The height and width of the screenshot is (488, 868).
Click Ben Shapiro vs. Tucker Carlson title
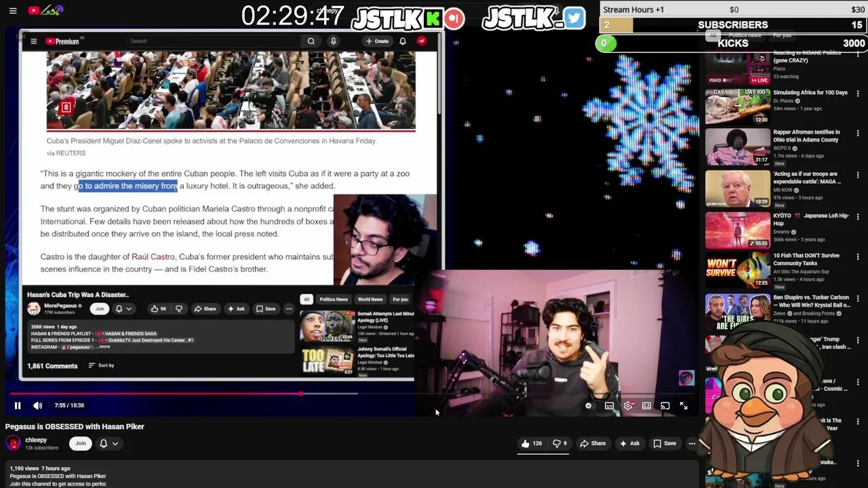tap(811, 301)
